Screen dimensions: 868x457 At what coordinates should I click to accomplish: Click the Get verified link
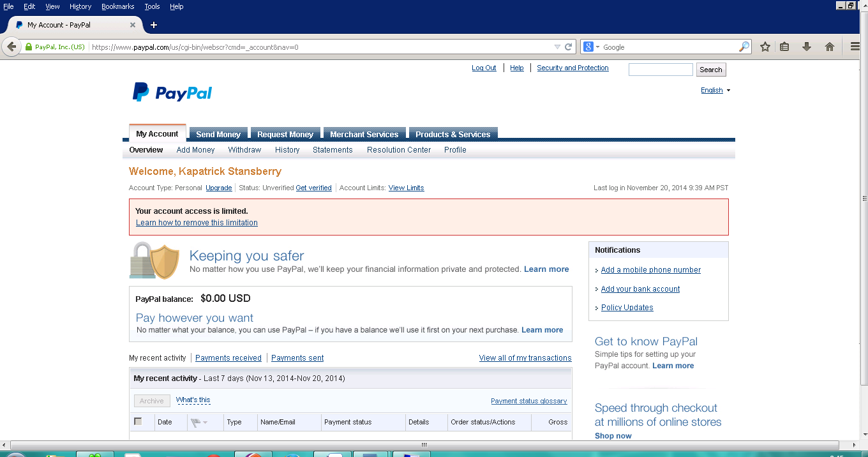click(x=313, y=188)
